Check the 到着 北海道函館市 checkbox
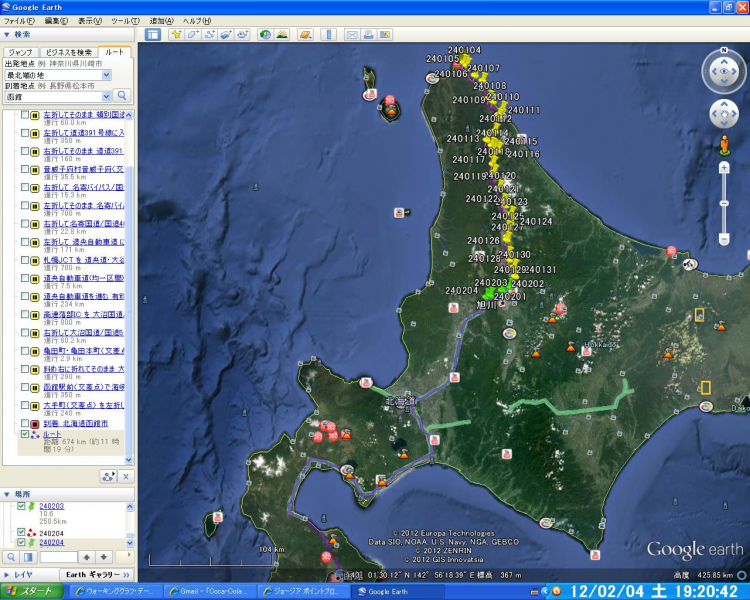Viewport: 750px width, 600px height. [x=25, y=423]
